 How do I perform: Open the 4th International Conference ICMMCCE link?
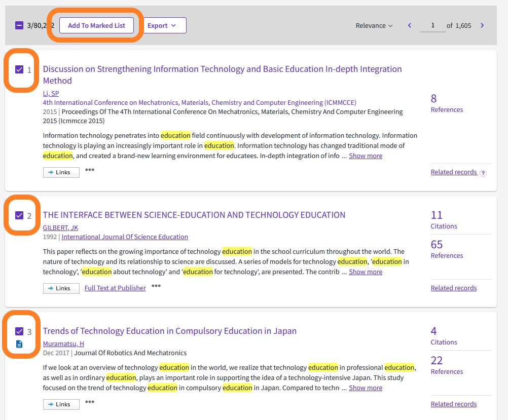pyautogui.click(x=200, y=103)
